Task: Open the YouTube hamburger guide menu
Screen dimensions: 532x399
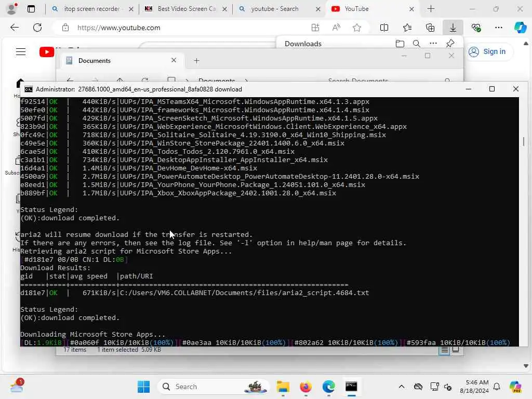Action: pos(21,51)
